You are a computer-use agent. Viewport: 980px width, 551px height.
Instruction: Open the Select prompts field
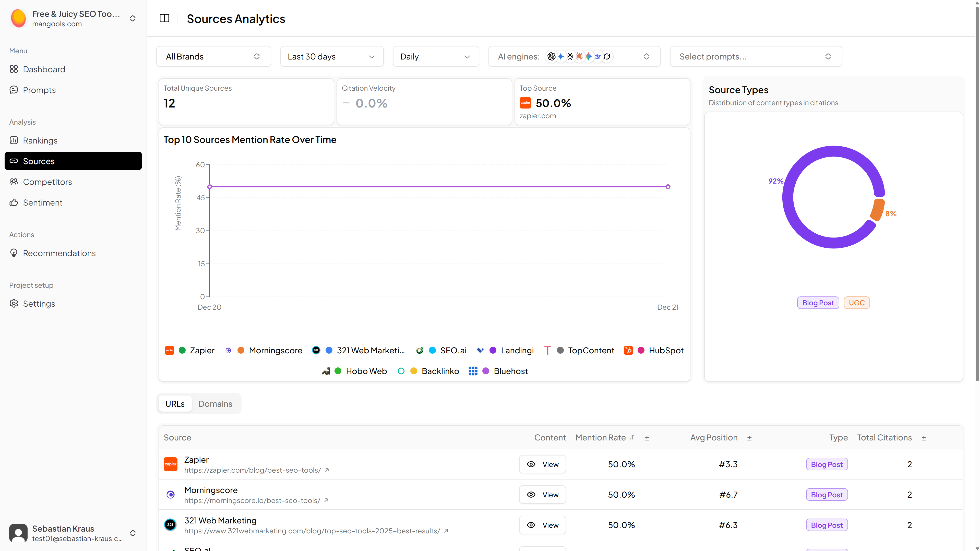[756, 56]
